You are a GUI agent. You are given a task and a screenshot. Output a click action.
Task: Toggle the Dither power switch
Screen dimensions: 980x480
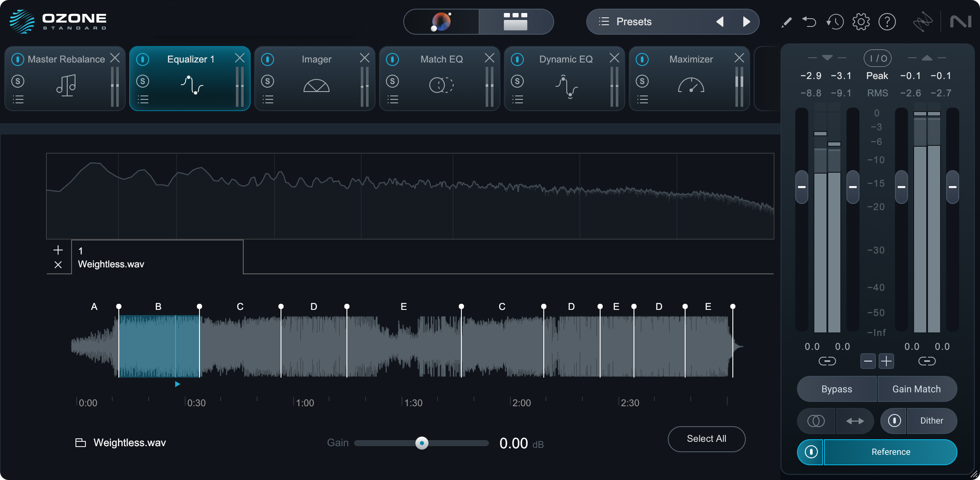893,421
